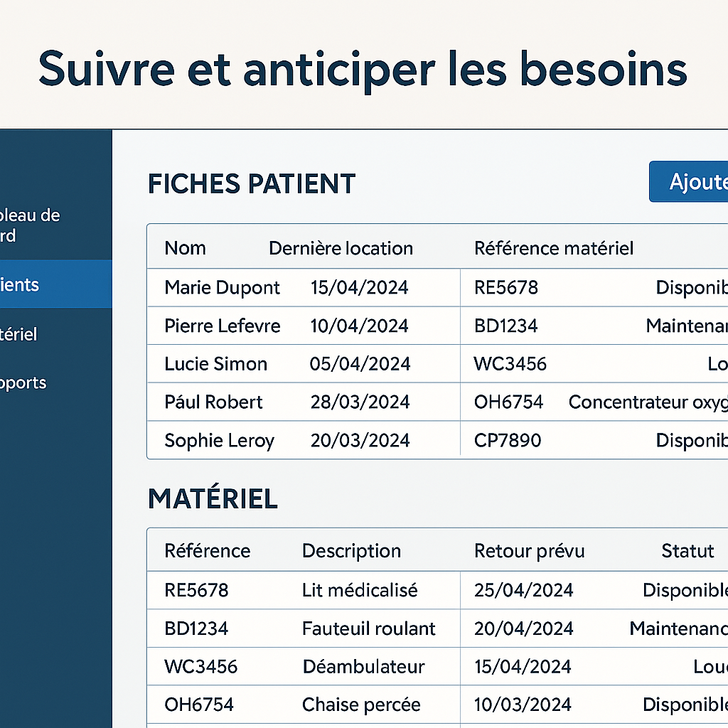
Task: Select the Marie Dupont patient row
Action: click(437, 287)
